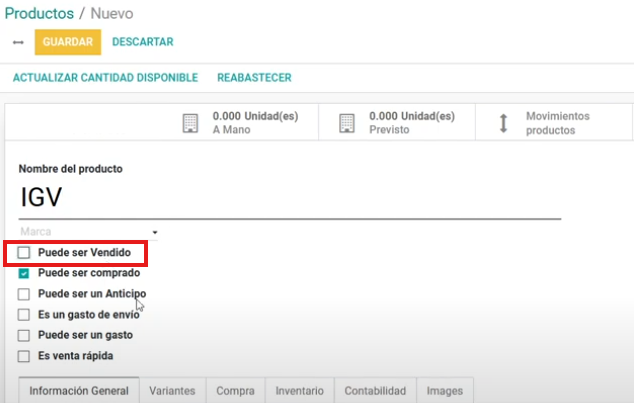Screen dimensions: 634x403
Task: Switch to the Images tab
Action: click(x=445, y=390)
